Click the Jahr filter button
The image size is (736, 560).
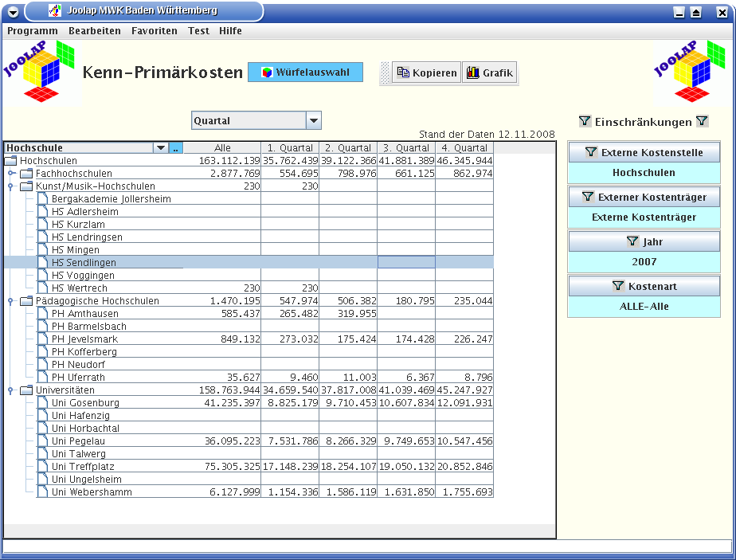[x=644, y=241]
